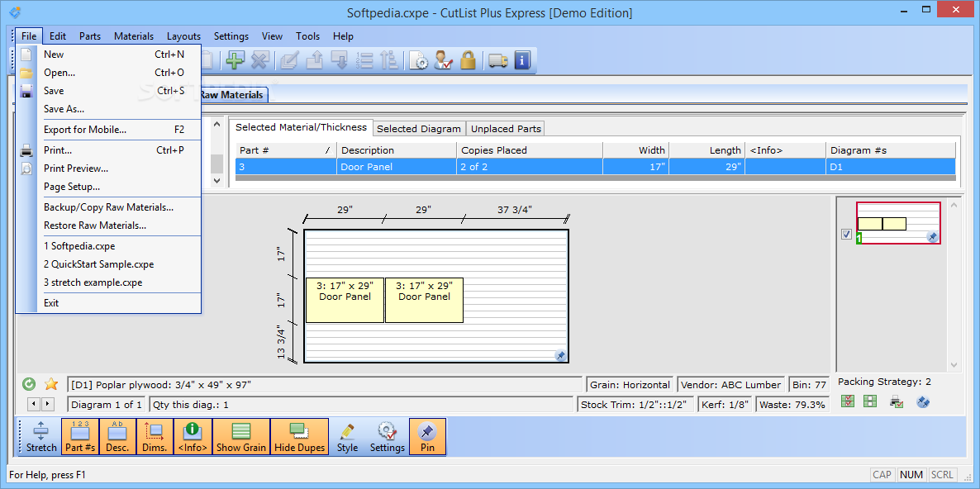Click the thumbnail panel scroll down arrow
This screenshot has width=980, height=489.
(954, 365)
